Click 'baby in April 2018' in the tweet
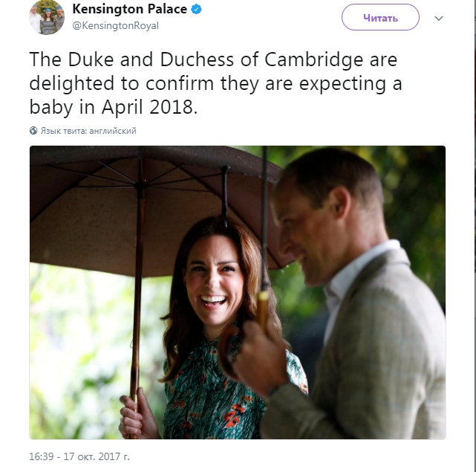This screenshot has height=472, width=476. 113,107
